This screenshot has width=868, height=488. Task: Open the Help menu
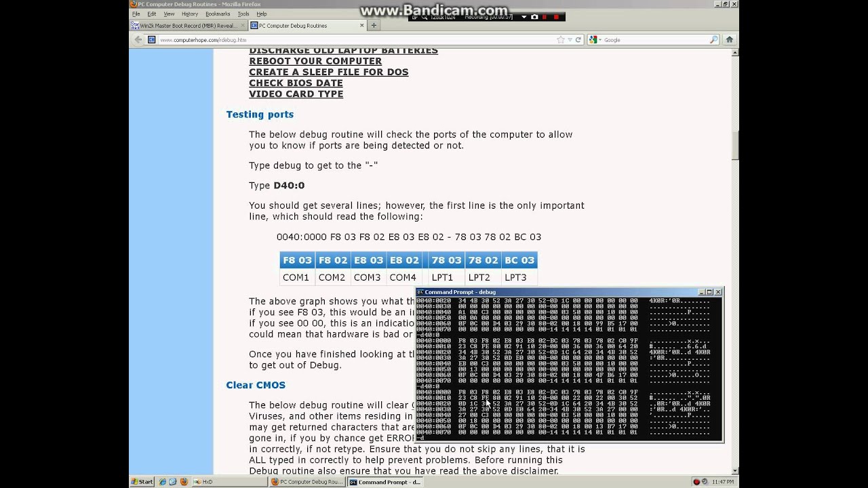click(262, 14)
